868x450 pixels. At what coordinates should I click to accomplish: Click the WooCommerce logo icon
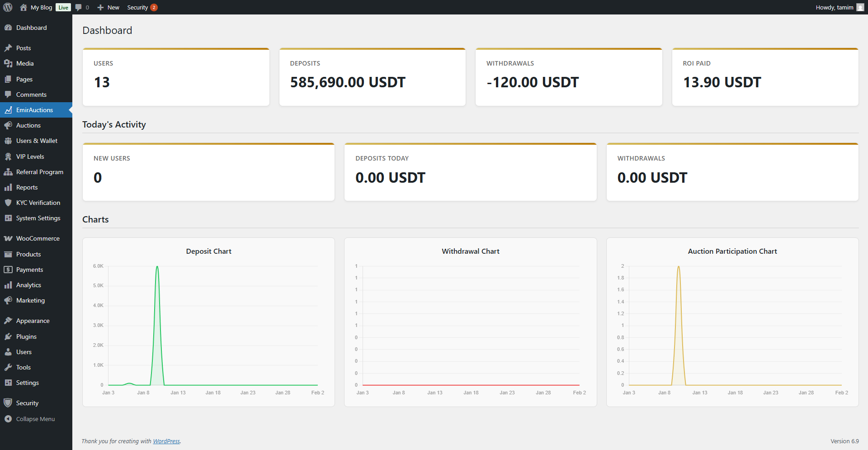(x=8, y=238)
